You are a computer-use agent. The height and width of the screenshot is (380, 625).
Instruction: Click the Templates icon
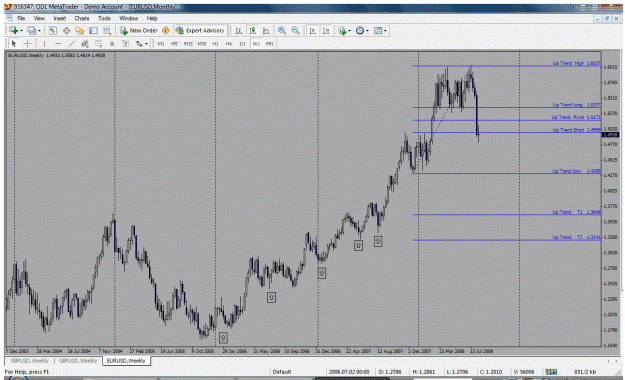tap(377, 31)
